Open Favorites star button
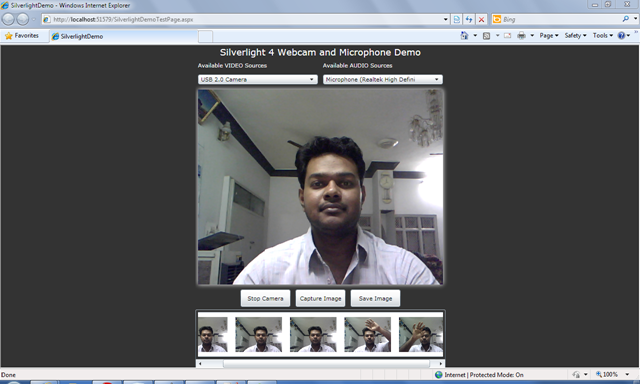The width and height of the screenshot is (640, 384). [22, 36]
